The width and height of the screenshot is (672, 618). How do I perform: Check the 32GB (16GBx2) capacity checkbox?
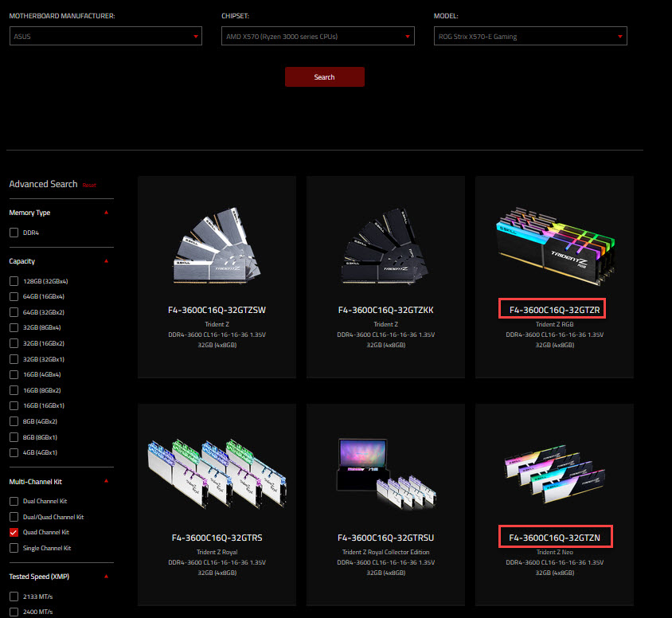pyautogui.click(x=14, y=343)
